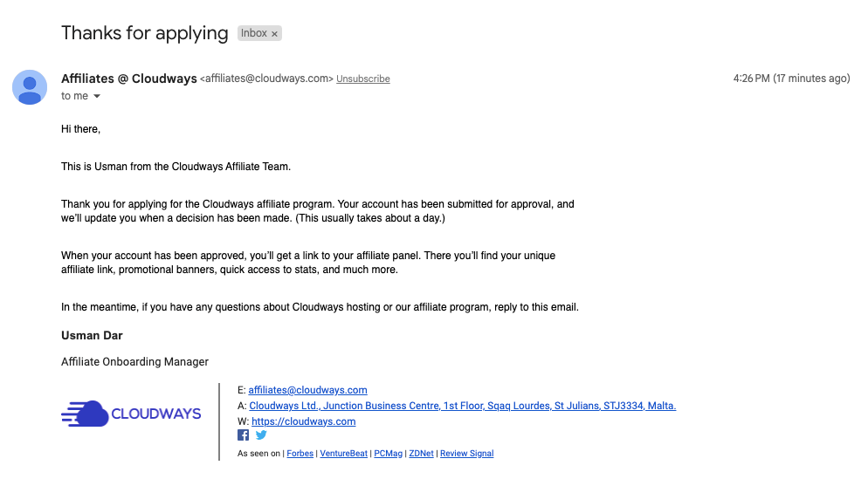Image resolution: width=868 pixels, height=479 pixels.
Task: Click the 'Thanks for applying' subject heading
Action: coord(144,33)
